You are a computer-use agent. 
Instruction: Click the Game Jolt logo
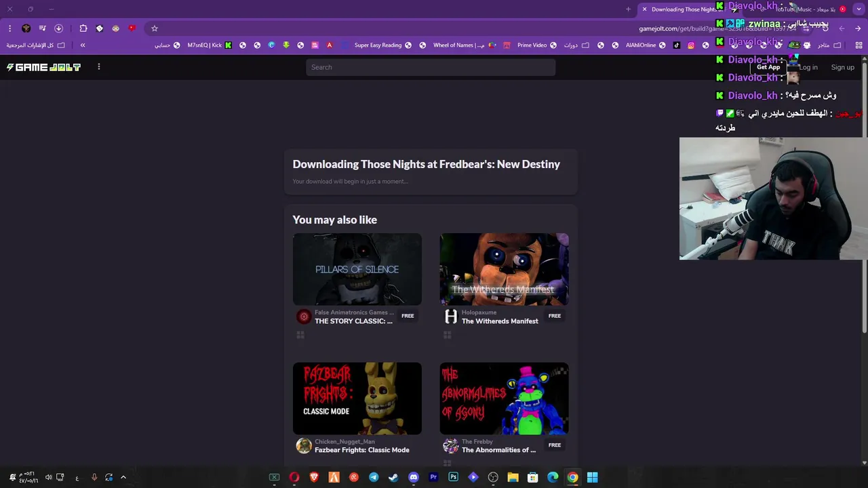click(x=43, y=67)
